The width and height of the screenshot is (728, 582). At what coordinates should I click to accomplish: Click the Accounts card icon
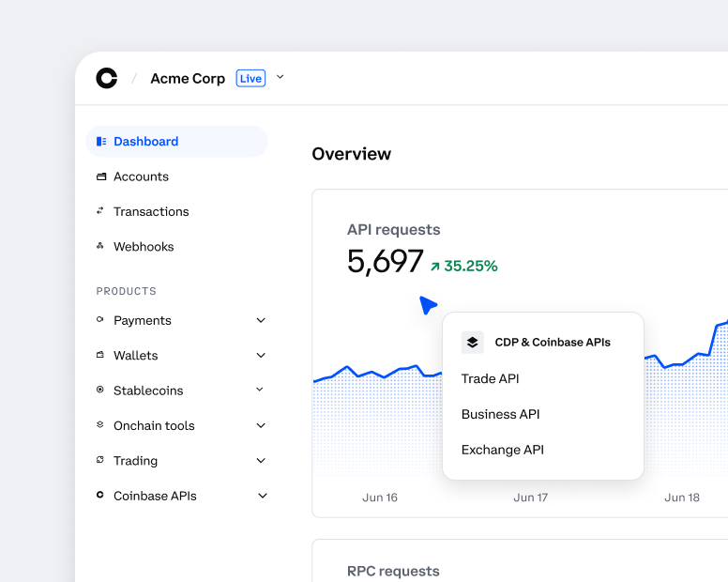(101, 176)
